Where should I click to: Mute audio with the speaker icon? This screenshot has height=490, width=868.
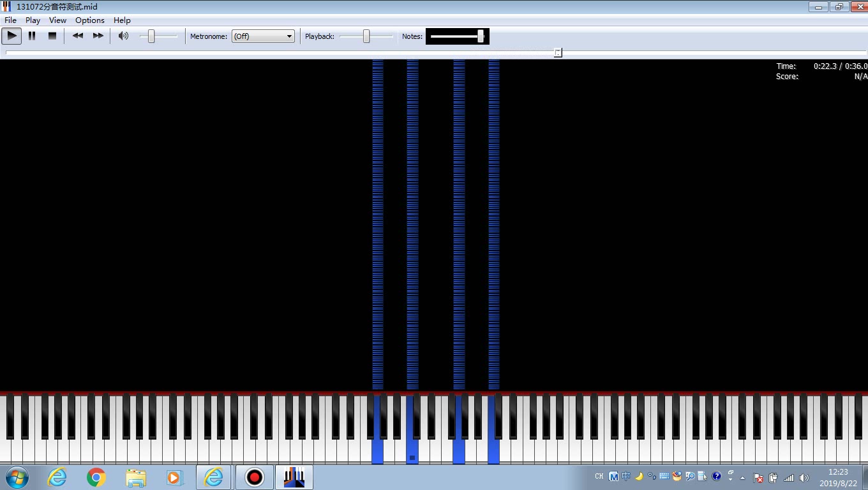point(124,36)
